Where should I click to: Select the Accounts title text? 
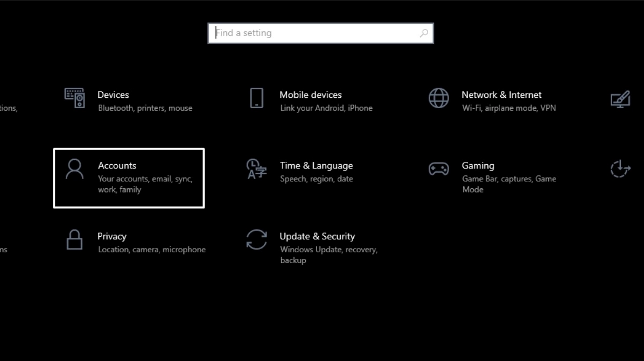coord(117,166)
